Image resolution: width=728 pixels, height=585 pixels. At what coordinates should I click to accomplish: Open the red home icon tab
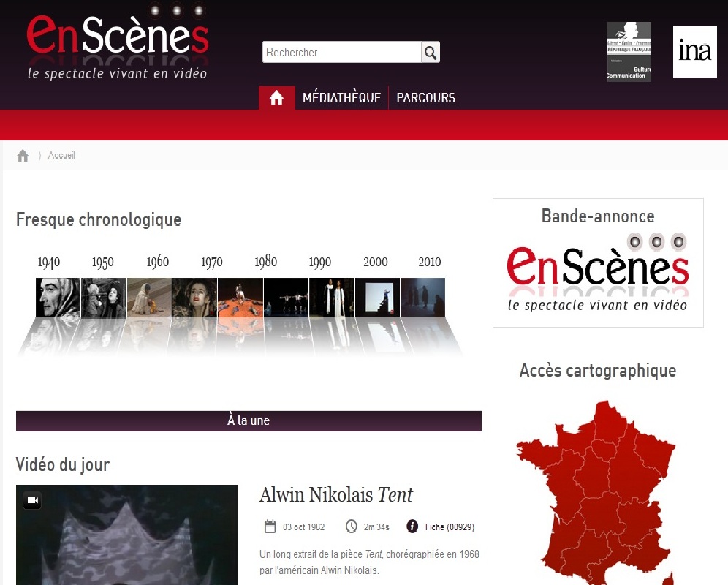[277, 97]
